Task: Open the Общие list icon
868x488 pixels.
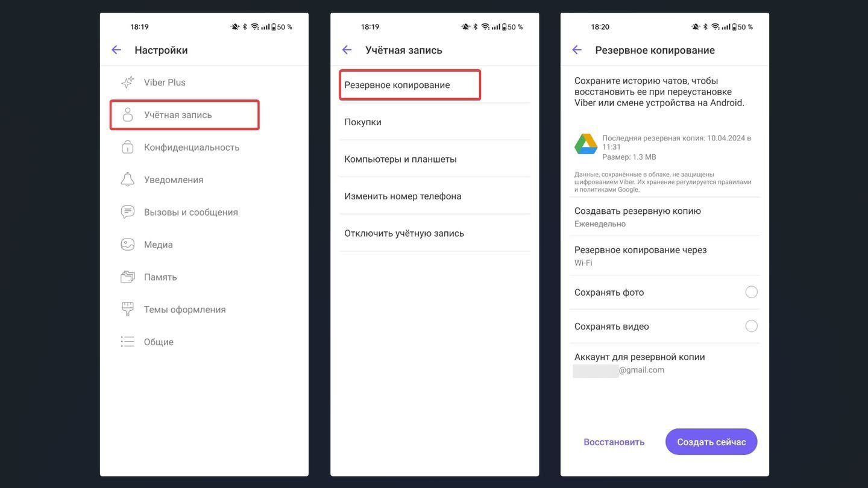Action: [x=127, y=342]
